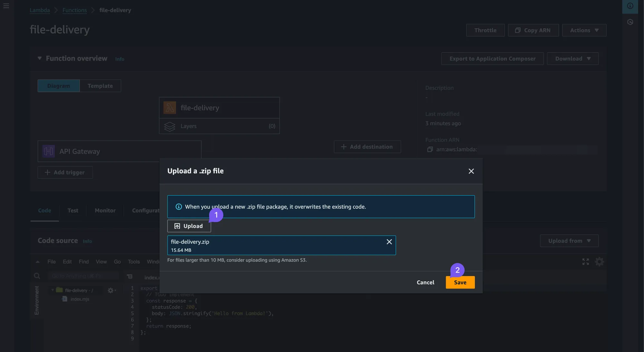
Task: Click the Lambda function icon in the diagram
Action: (170, 108)
